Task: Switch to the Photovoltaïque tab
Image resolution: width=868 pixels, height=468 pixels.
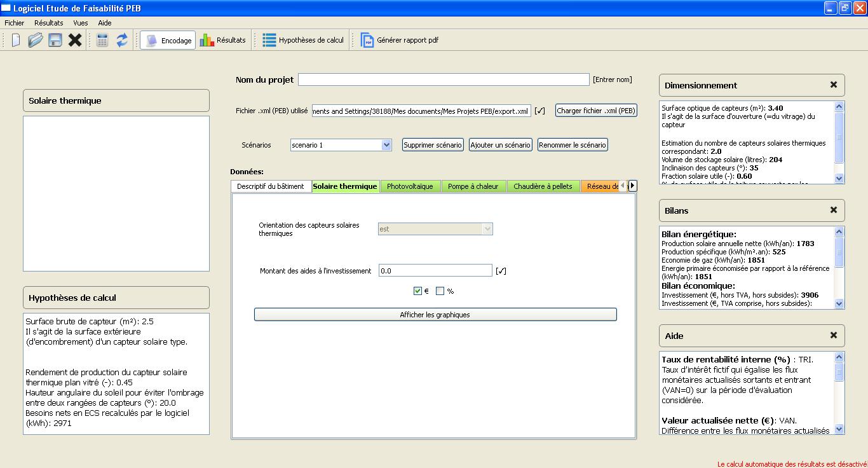Action: [x=410, y=186]
